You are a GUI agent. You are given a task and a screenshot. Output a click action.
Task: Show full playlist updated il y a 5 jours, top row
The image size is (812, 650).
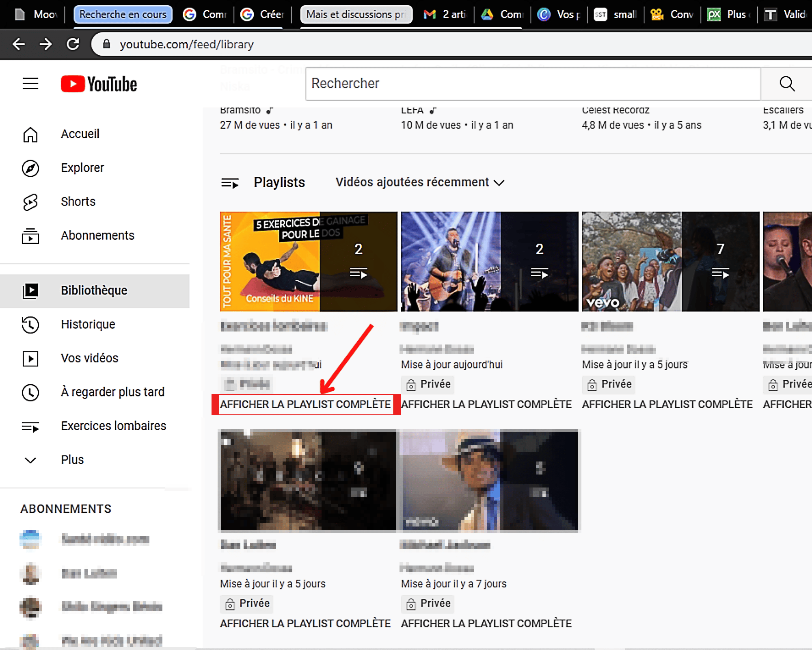[667, 405]
